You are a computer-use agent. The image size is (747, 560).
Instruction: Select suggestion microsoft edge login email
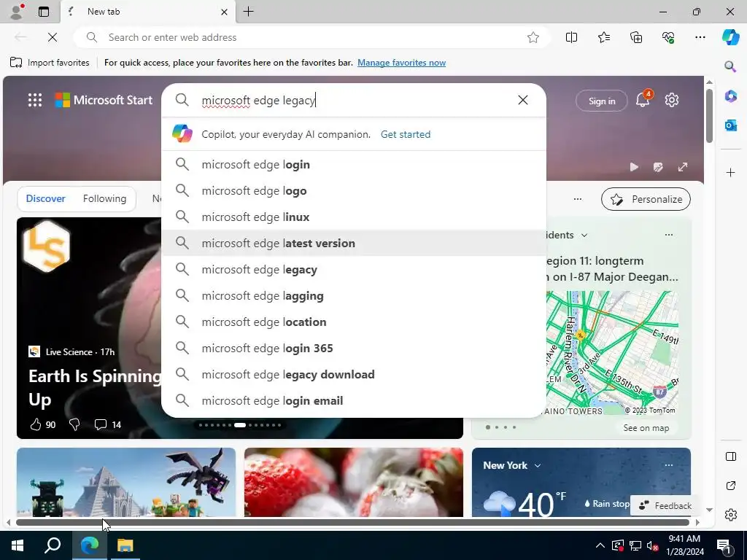354,400
